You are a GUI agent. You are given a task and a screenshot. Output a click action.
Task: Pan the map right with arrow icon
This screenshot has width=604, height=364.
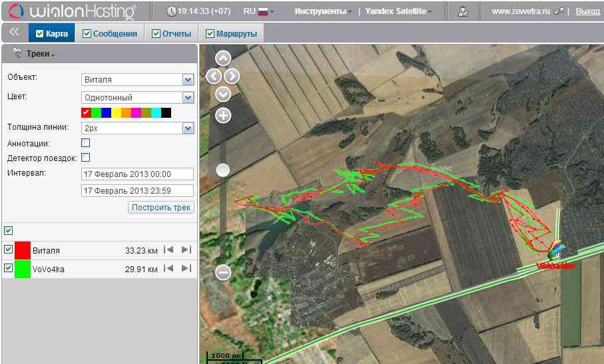click(232, 76)
